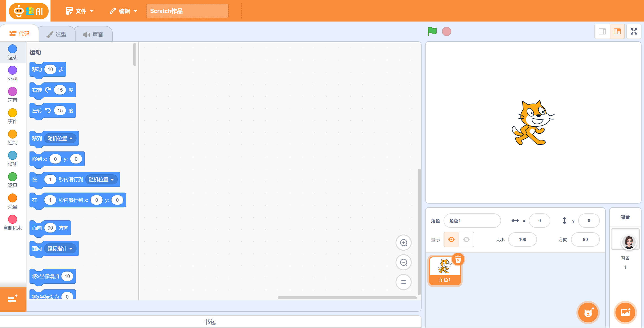Delete sprite 角色1 with trash icon

[x=458, y=259]
